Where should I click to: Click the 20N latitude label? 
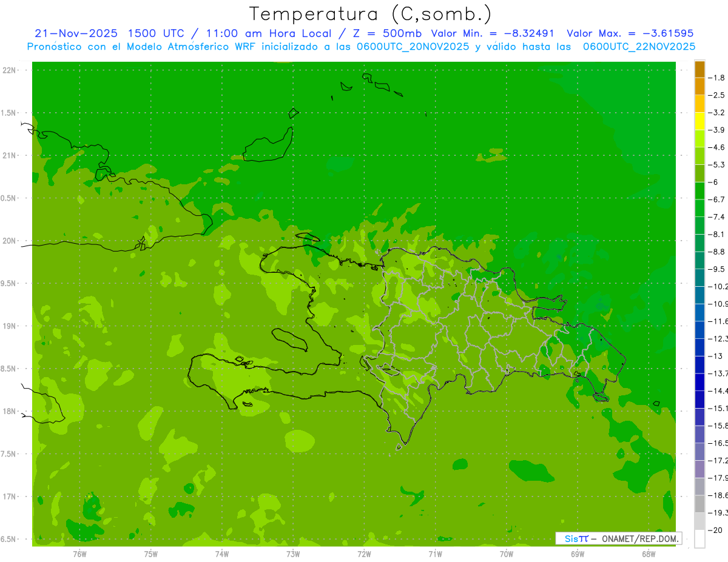pos(9,241)
